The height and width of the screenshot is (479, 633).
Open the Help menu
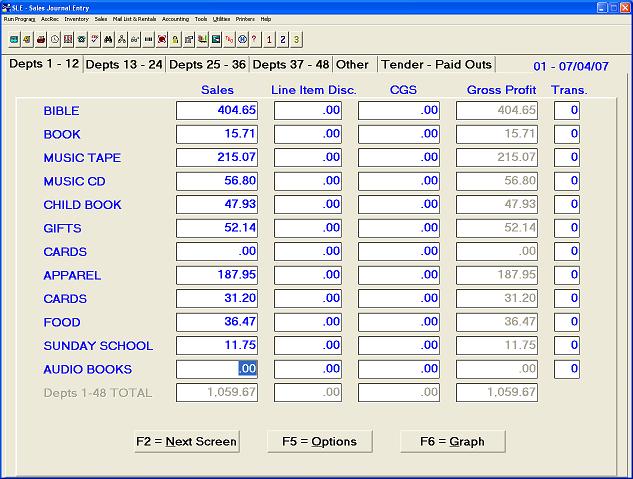(x=266, y=19)
